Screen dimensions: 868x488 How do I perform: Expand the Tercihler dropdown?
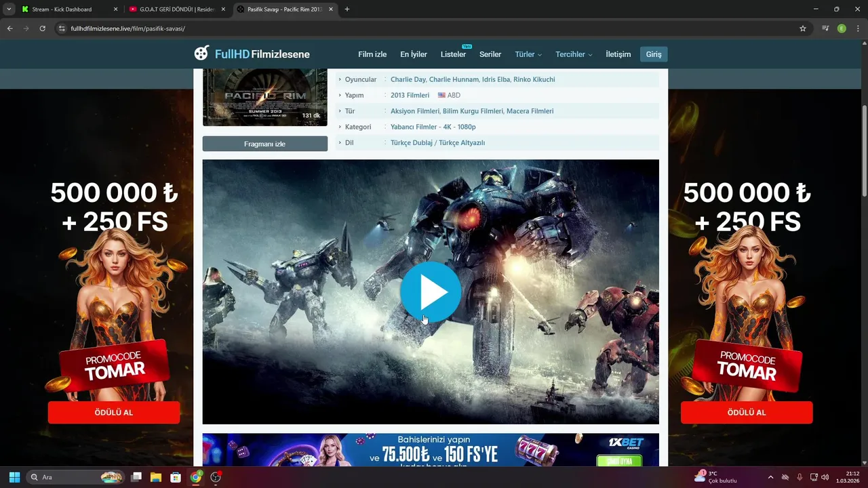574,54
